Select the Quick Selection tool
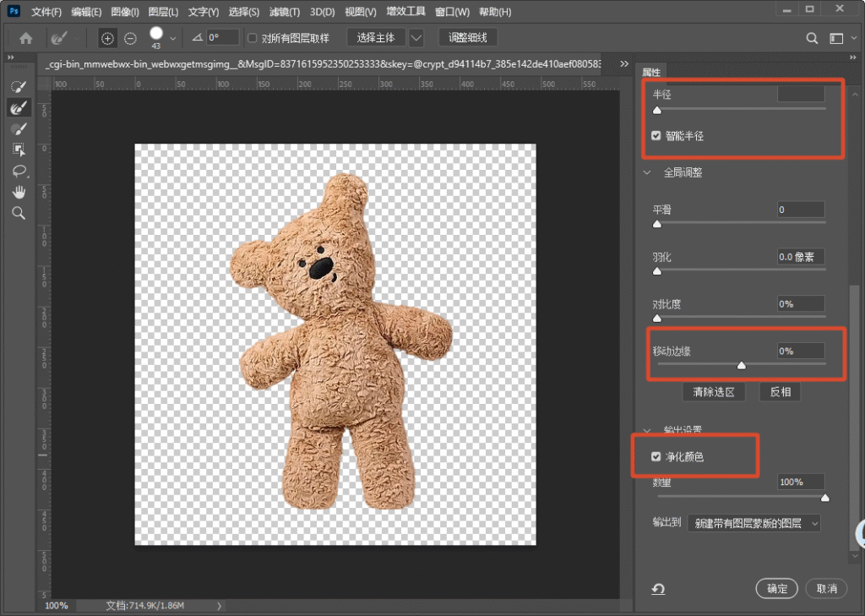The height and width of the screenshot is (616, 865). coord(19,87)
